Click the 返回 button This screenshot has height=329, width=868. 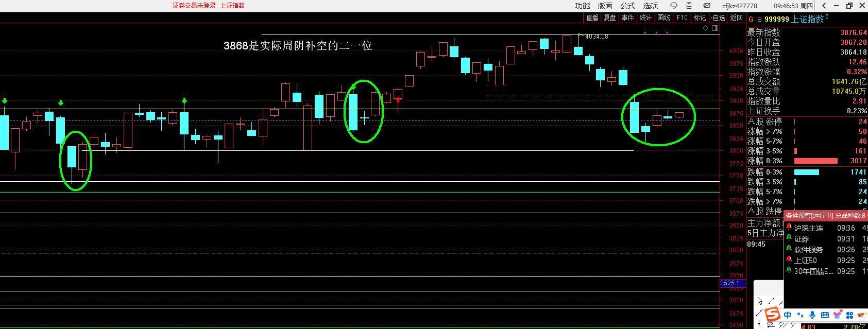tap(736, 18)
